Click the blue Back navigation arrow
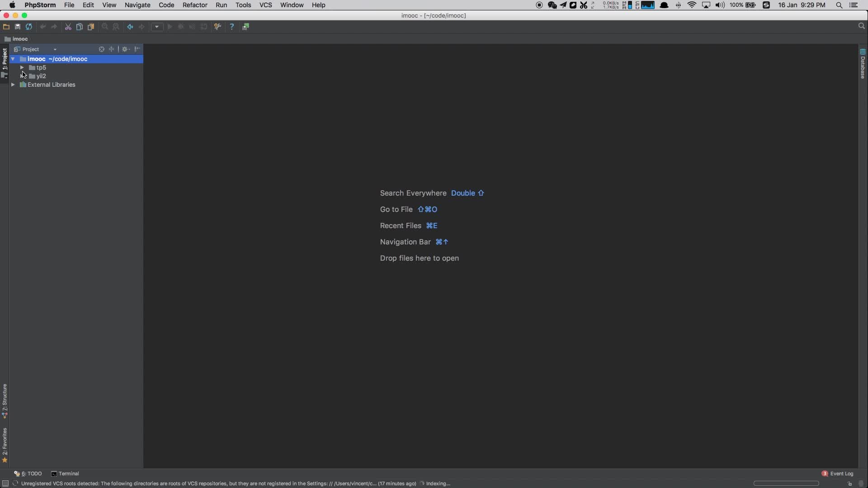This screenshot has width=868, height=488. click(x=130, y=27)
